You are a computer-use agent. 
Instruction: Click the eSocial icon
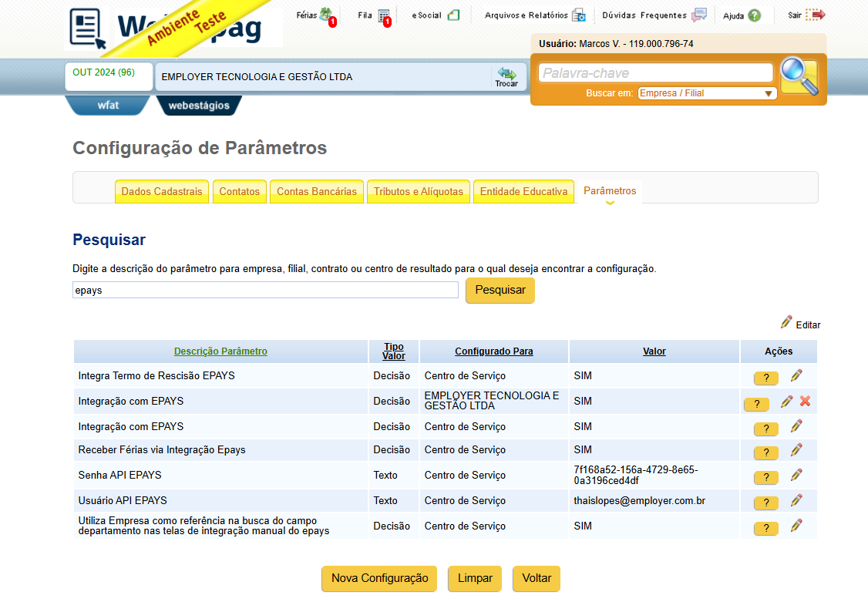(x=453, y=15)
